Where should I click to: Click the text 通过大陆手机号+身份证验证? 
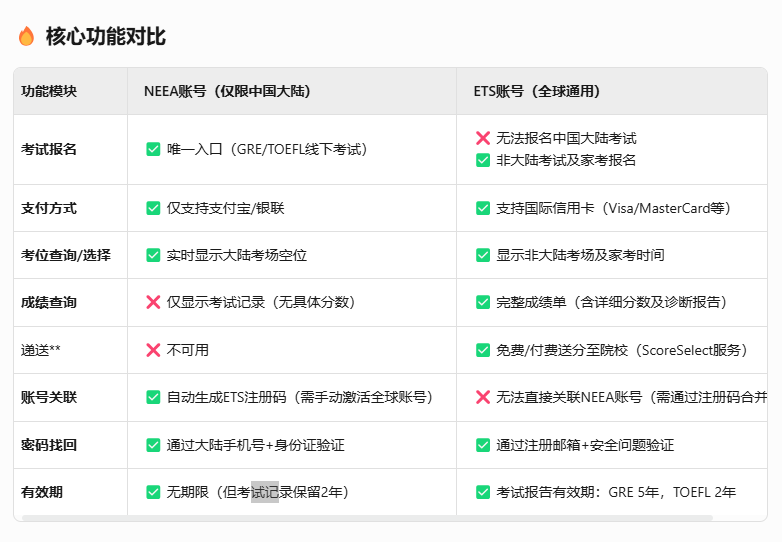[256, 445]
